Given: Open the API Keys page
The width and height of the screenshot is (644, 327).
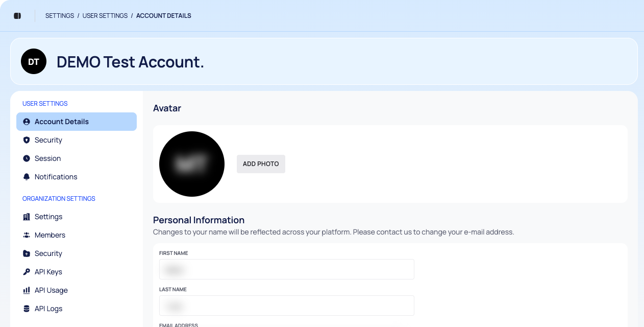Looking at the screenshot, I should (x=77, y=272).
